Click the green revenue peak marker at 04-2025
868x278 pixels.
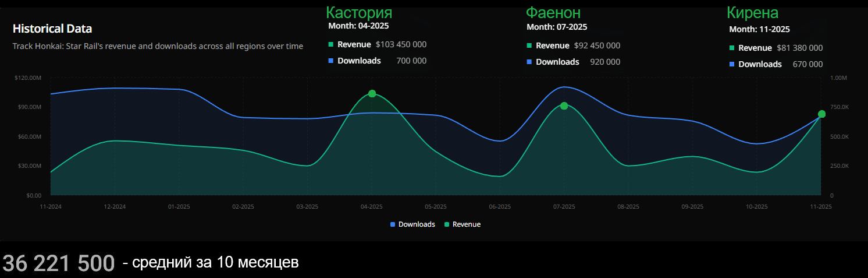pos(372,94)
